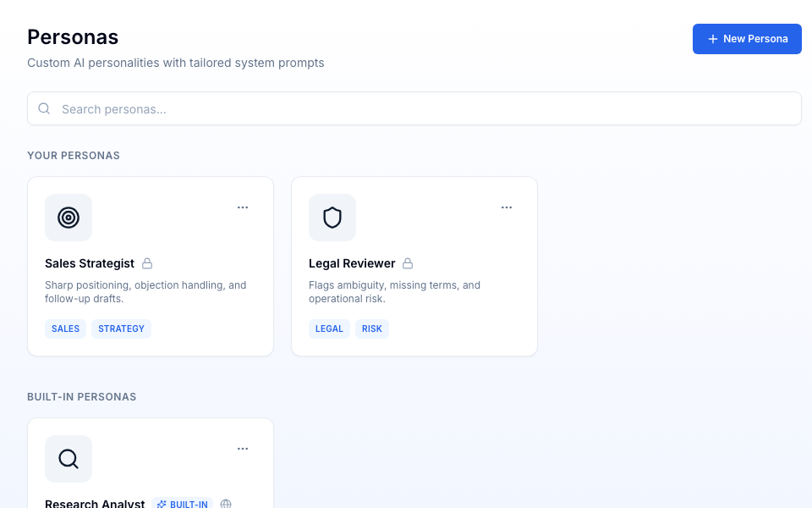Viewport: 812px width, 508px height.
Task: Click the magnifier icon in search bar
Action: (x=44, y=108)
